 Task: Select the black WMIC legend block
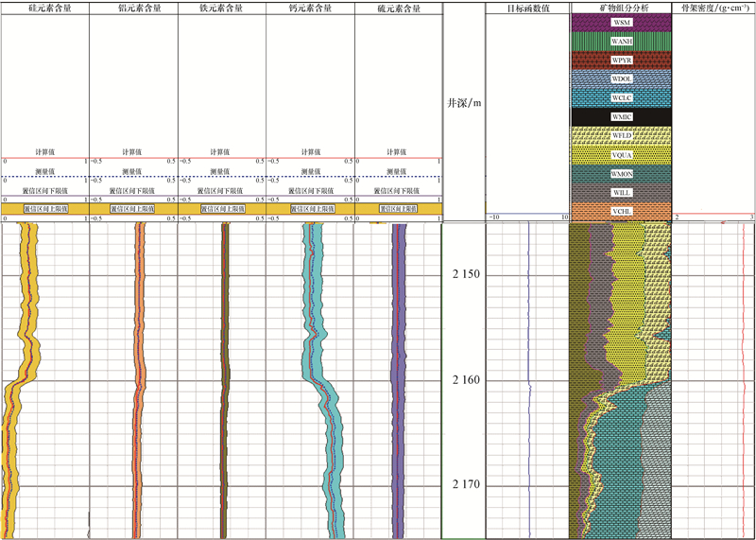pyautogui.click(x=621, y=117)
